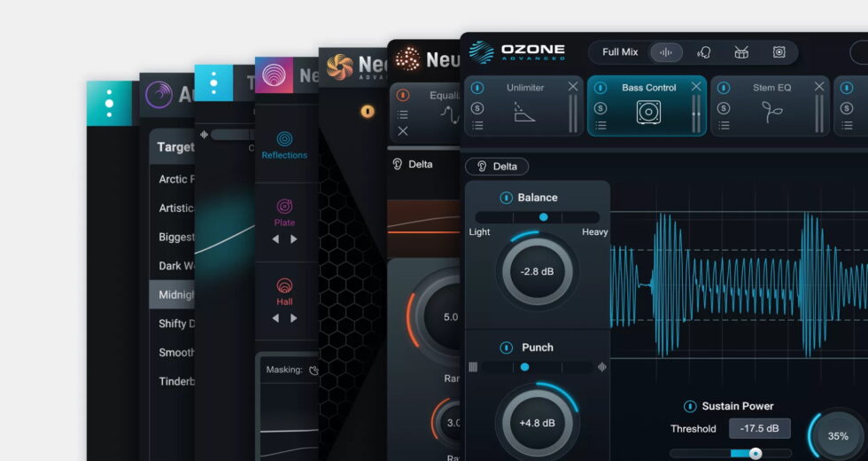Click the Neoverb pink logo icon
Viewport: 868px width, 461px height.
click(x=274, y=74)
